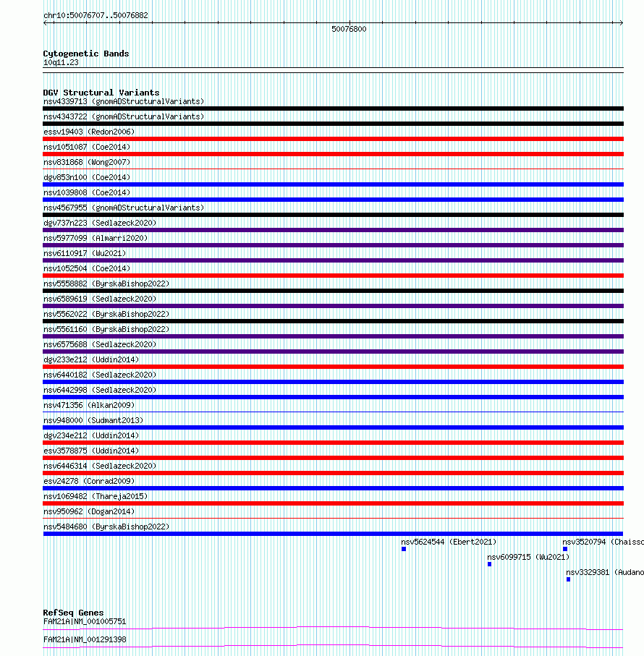Click the thin blue line for nsv471356 (Alkan2009)

coord(333,412)
